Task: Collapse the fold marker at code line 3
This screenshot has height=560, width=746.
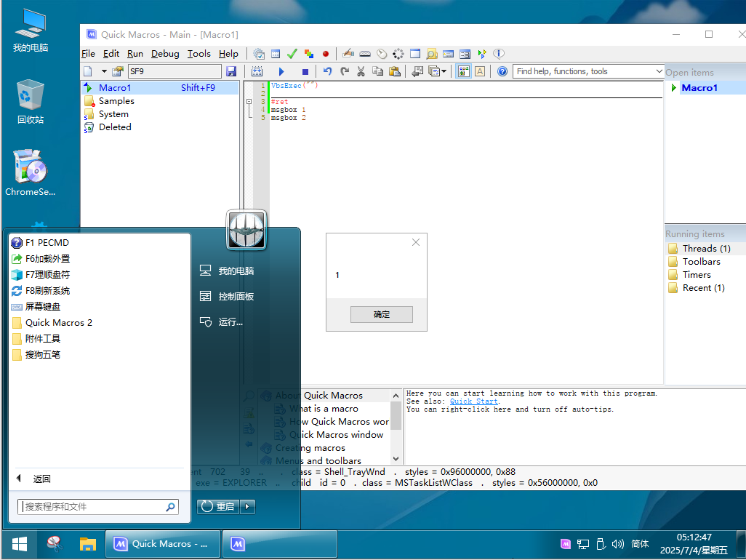Action: 249,102
